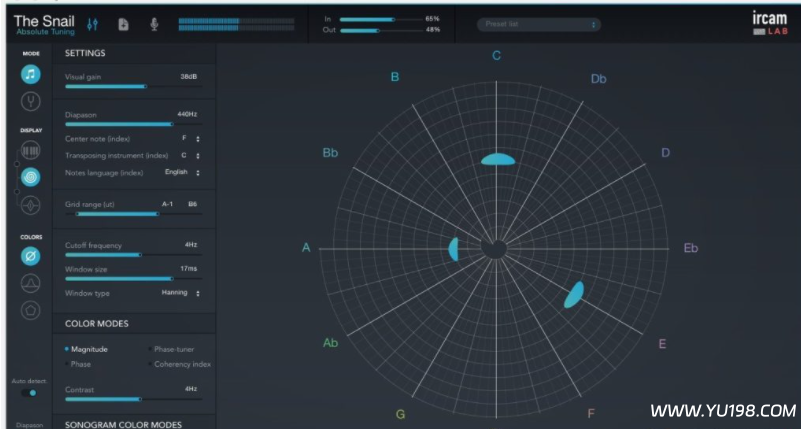801x429 pixels.
Task: Click the 17ms window size value
Action: point(189,269)
